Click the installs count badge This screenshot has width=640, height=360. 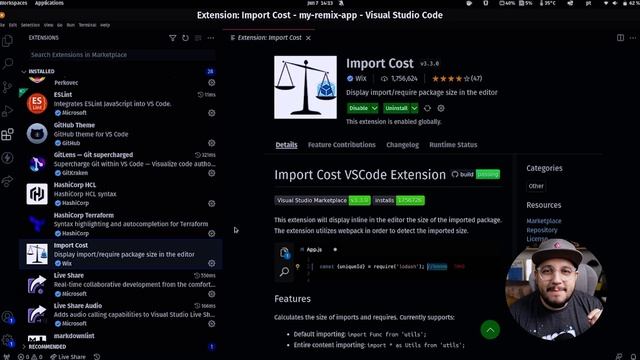399,200
